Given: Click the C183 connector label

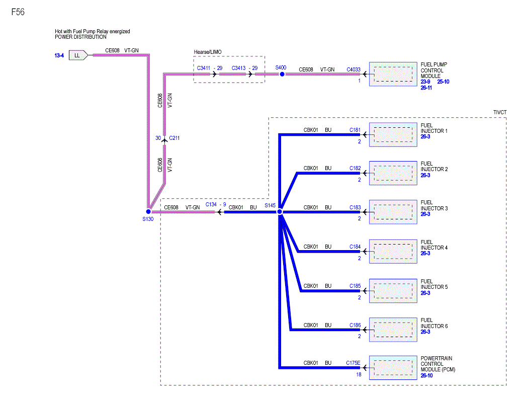Looking at the screenshot, I should pos(355,207).
